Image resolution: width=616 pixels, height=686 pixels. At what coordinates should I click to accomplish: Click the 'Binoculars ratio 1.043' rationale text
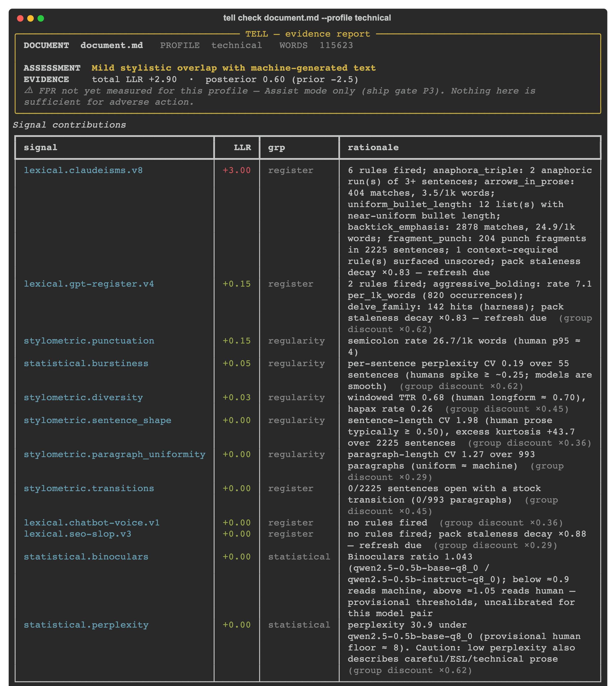tap(410, 557)
